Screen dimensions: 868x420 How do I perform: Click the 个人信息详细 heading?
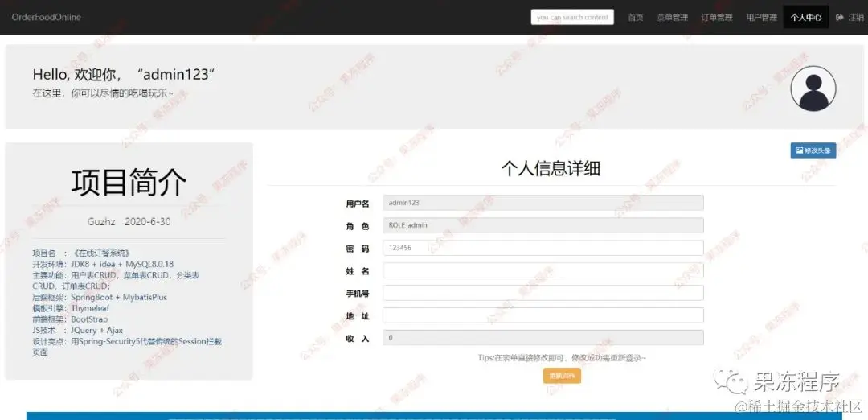[551, 168]
